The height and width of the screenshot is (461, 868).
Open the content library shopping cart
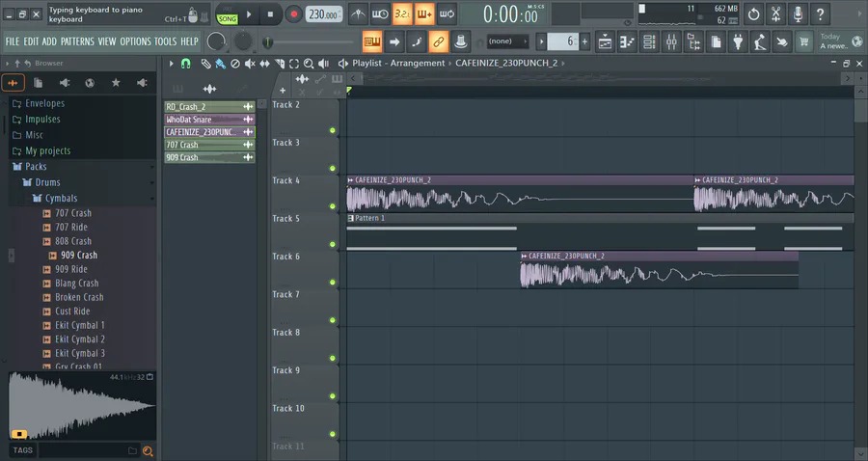pyautogui.click(x=803, y=41)
